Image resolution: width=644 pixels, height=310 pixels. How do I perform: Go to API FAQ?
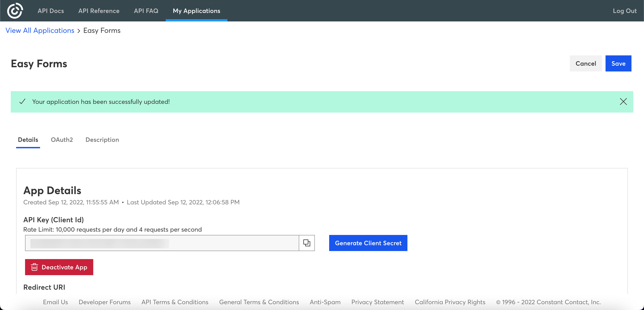pos(146,11)
